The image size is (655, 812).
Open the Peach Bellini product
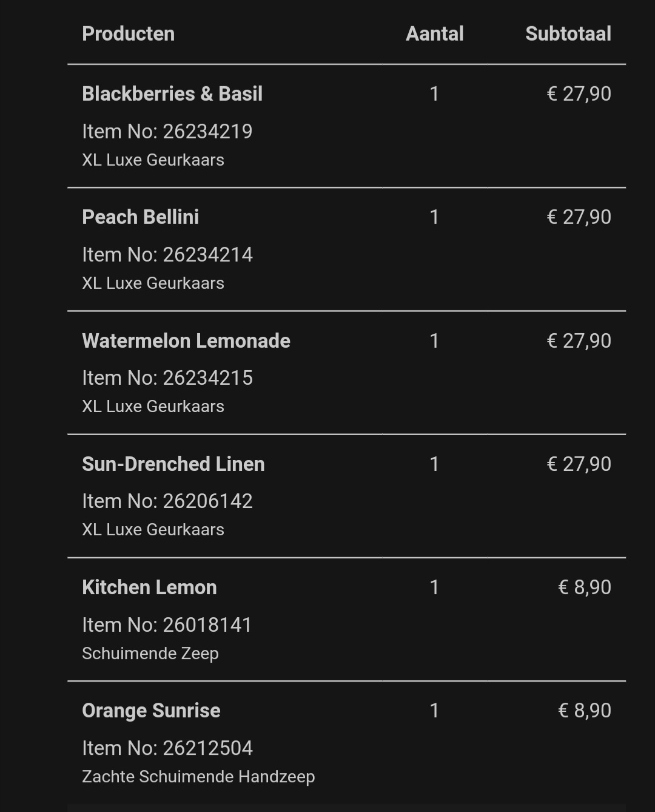pos(140,217)
